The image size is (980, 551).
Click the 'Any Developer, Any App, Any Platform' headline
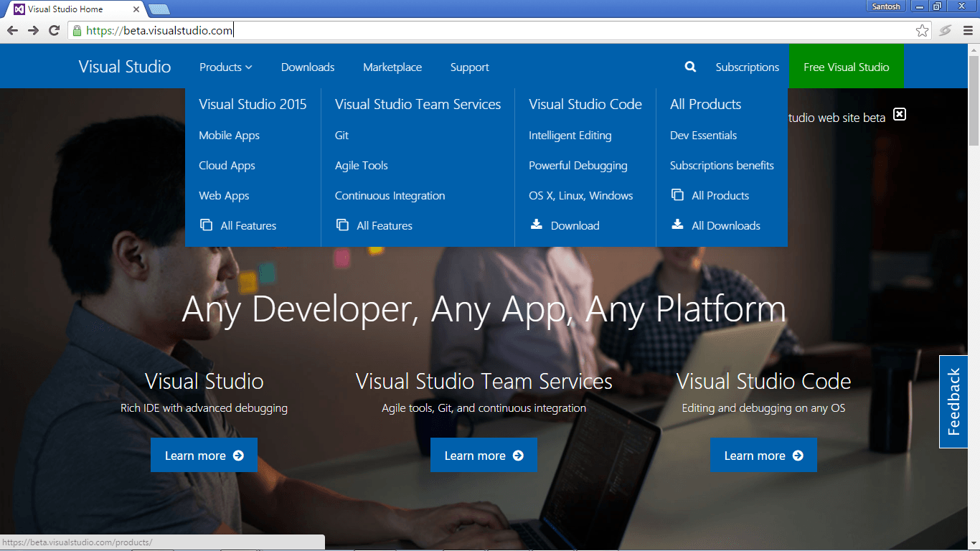point(484,309)
